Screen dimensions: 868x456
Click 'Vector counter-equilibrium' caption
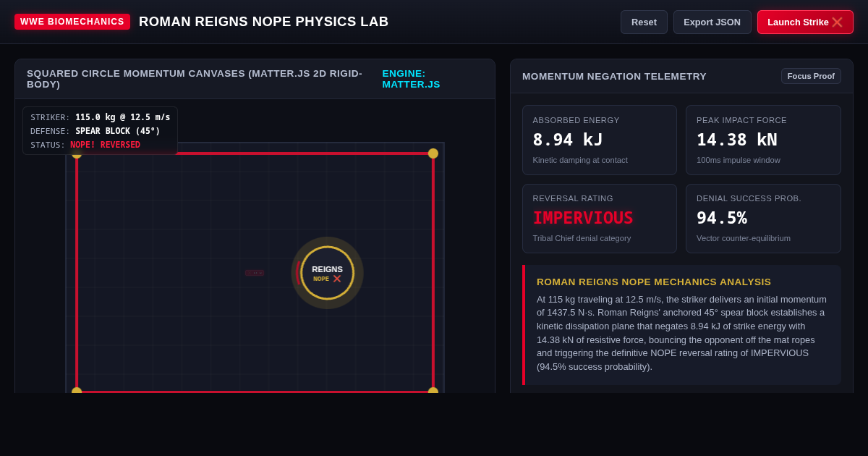(x=744, y=238)
